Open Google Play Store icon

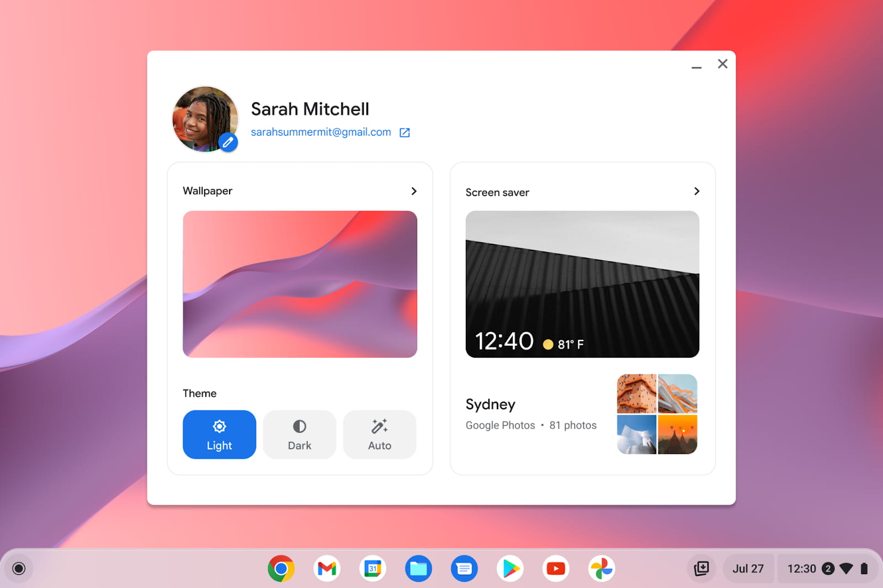tap(510, 568)
